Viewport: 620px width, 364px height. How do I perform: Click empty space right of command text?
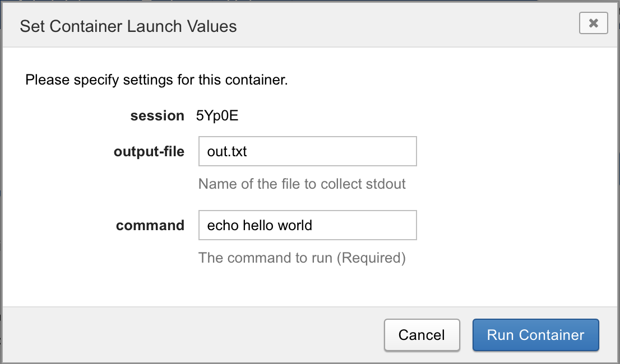(370, 225)
